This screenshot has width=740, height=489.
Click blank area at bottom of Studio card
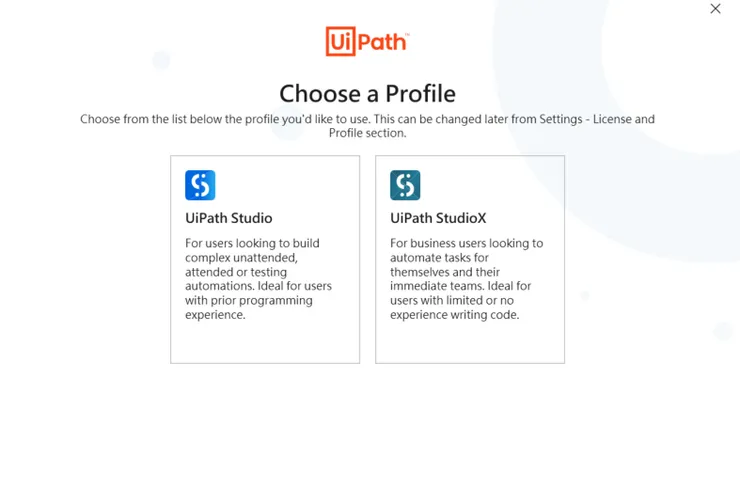tap(264, 343)
